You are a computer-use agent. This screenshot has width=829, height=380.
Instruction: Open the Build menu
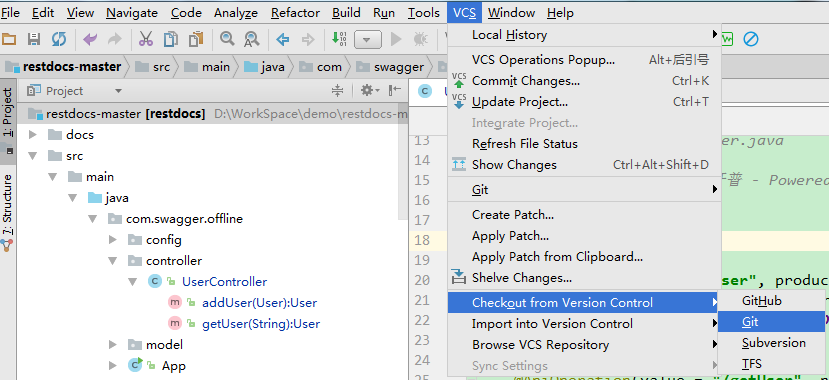pyautogui.click(x=346, y=13)
